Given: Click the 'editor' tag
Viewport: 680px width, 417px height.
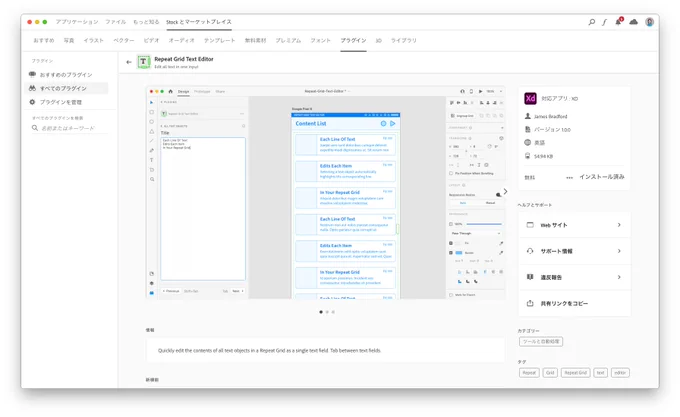Looking at the screenshot, I should [620, 373].
